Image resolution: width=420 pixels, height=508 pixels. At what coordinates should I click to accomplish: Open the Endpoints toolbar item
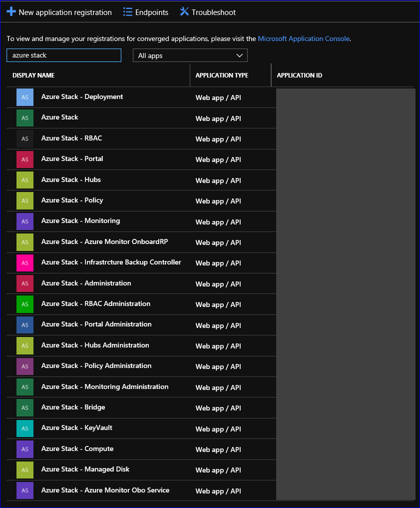[x=151, y=12]
